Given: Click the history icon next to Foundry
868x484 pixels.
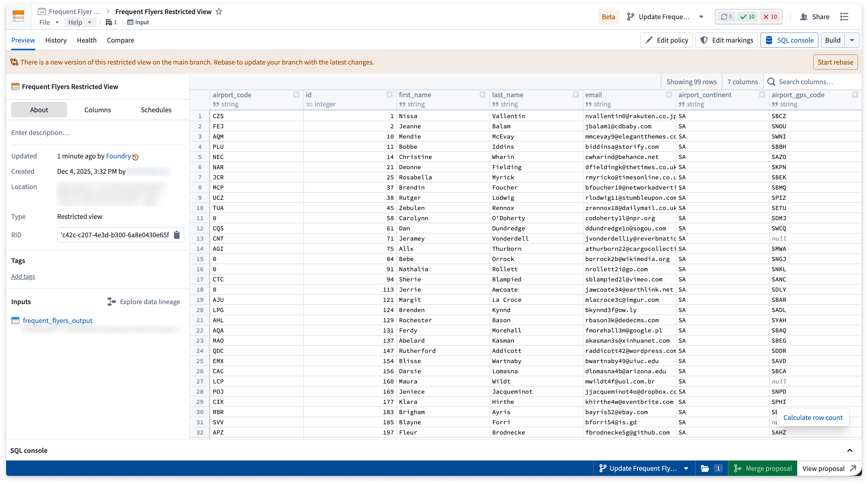Looking at the screenshot, I should click(135, 157).
